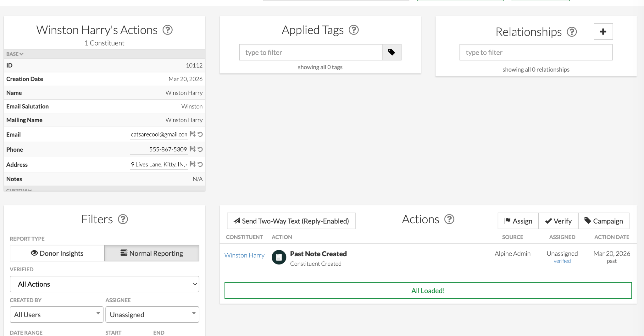Click the SOURCE column header
Screen dimensions: 644x336
(513, 237)
